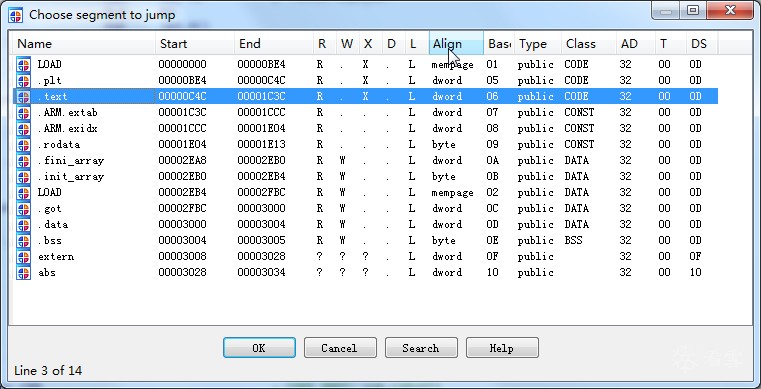Image resolution: width=761 pixels, height=389 pixels.
Task: Click the segment icon beside .init_array
Action: 23,177
